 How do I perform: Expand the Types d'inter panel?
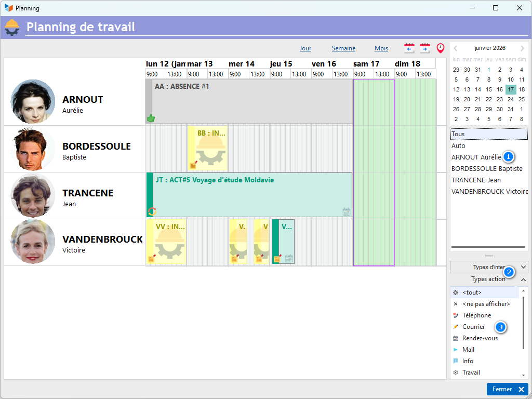tap(523, 267)
